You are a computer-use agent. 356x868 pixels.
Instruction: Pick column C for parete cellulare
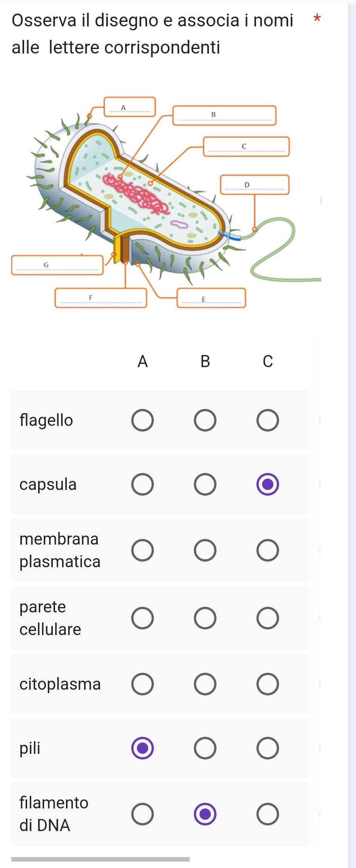268,618
